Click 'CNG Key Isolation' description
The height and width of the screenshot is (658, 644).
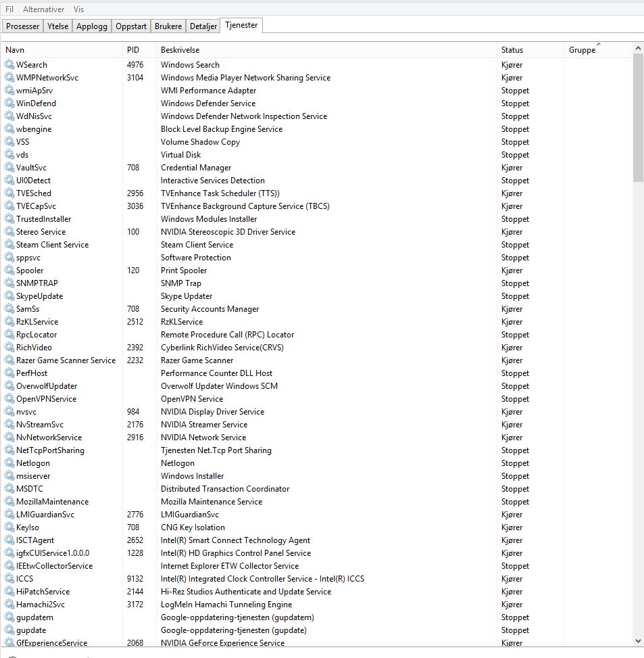193,527
